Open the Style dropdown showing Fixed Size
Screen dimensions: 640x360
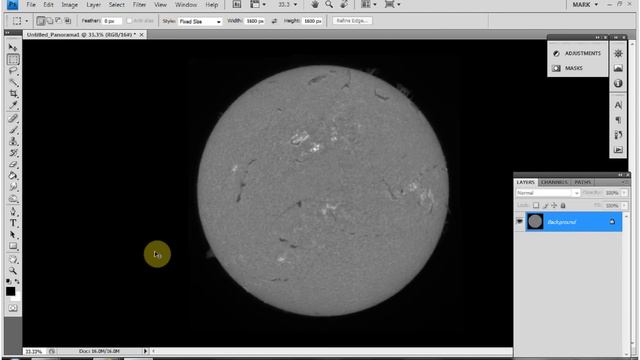[x=200, y=21]
